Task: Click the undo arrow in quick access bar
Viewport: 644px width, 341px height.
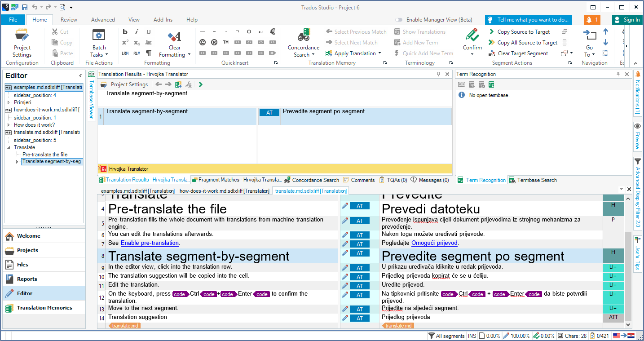Action: pyautogui.click(x=35, y=7)
